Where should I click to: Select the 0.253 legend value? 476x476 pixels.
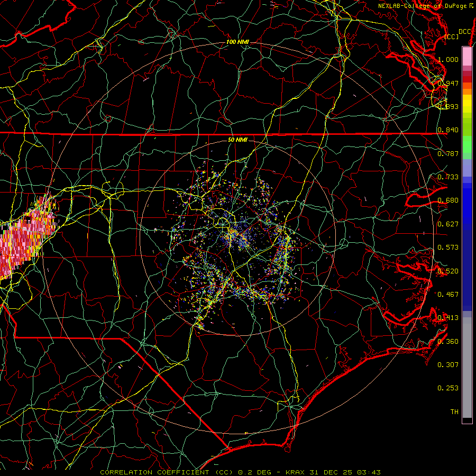(x=448, y=388)
